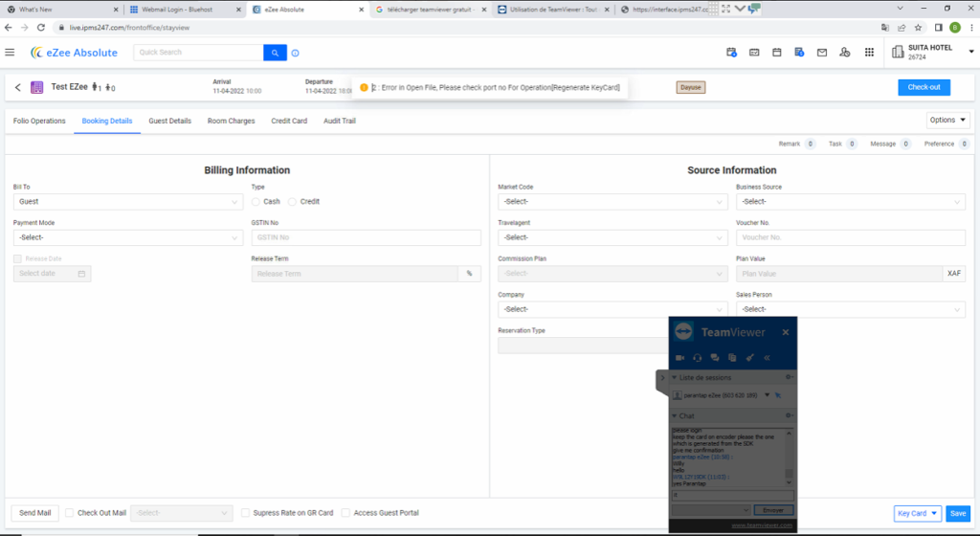Open the Bill To dropdown showing Guest
The height and width of the screenshot is (536, 980).
click(128, 202)
